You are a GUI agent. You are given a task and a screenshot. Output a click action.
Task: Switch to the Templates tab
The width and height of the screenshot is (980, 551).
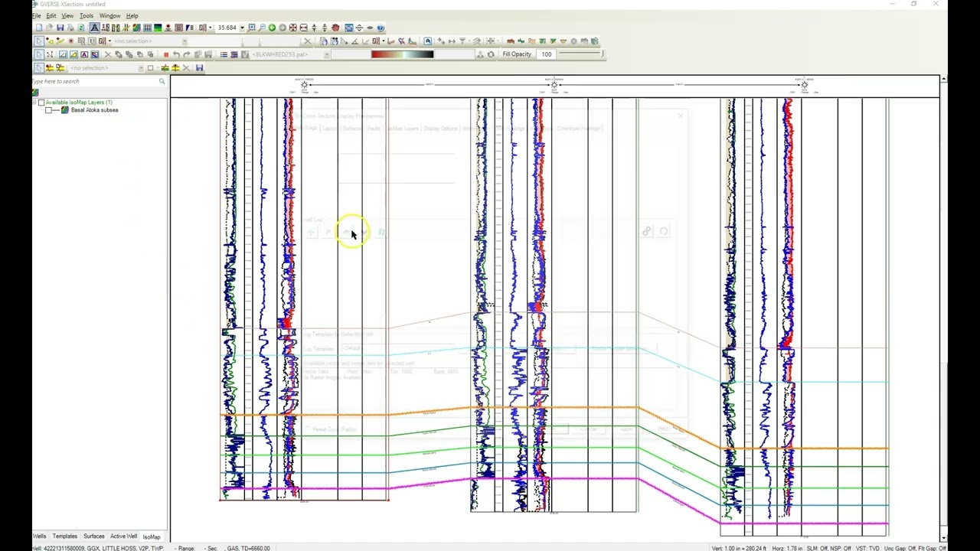65,536
